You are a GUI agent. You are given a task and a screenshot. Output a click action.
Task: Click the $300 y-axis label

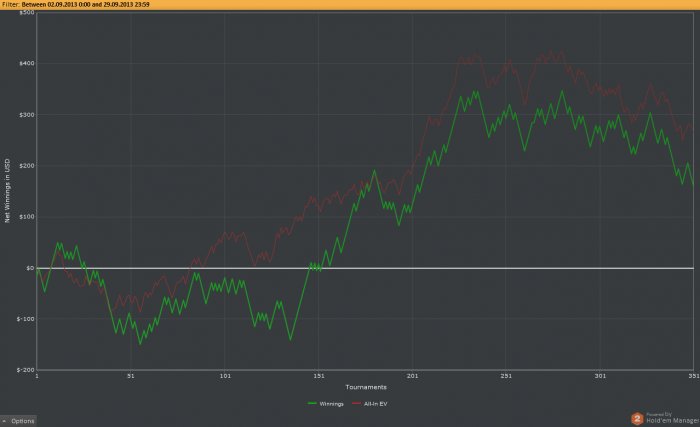[x=27, y=115]
